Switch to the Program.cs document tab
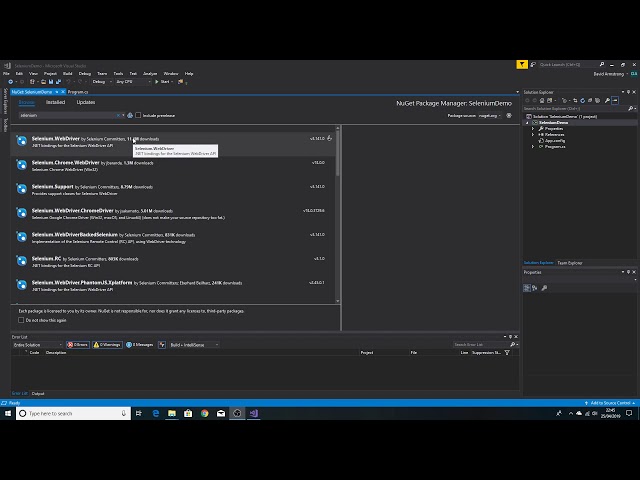640x480 pixels. point(78,92)
